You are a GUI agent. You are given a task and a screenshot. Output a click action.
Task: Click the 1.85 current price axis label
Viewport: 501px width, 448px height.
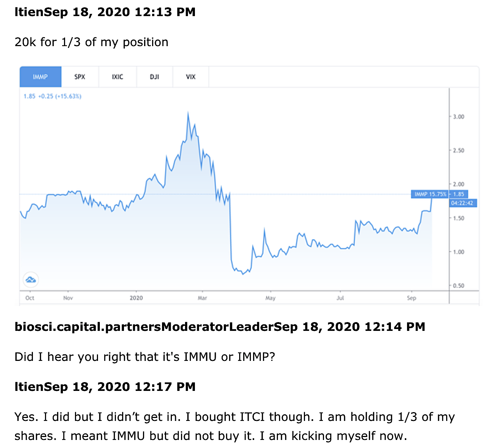(459, 194)
